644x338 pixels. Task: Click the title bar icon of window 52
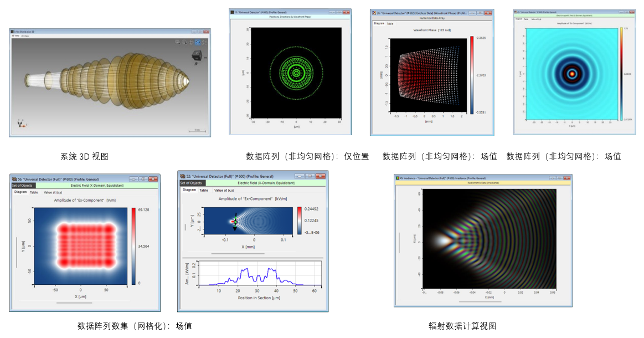point(183,176)
